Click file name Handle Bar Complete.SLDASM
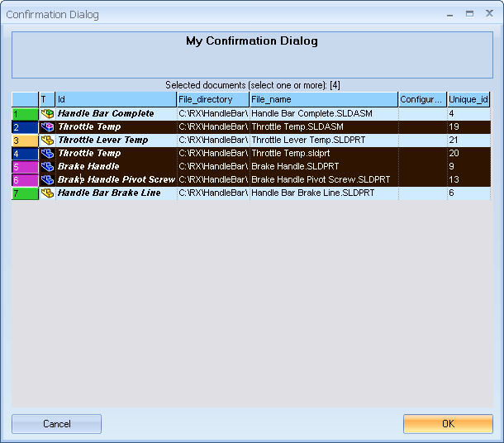This screenshot has width=504, height=443. (311, 113)
